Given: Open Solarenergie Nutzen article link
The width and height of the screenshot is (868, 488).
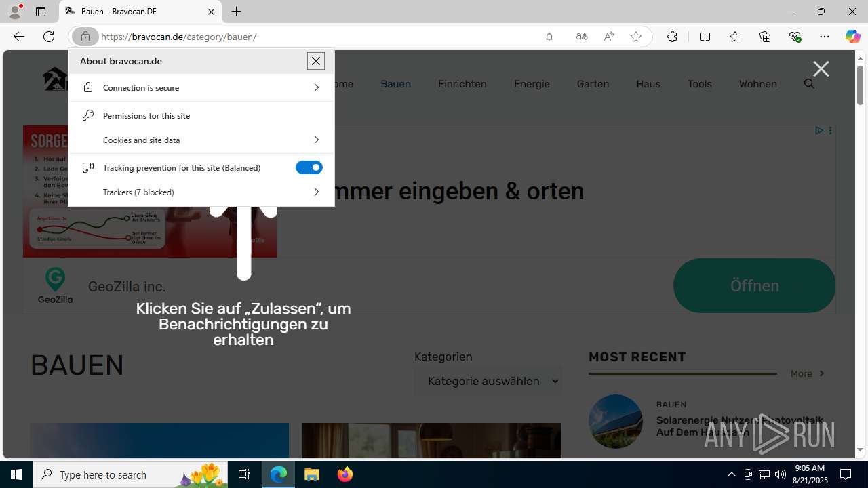Looking at the screenshot, I should 740,426.
